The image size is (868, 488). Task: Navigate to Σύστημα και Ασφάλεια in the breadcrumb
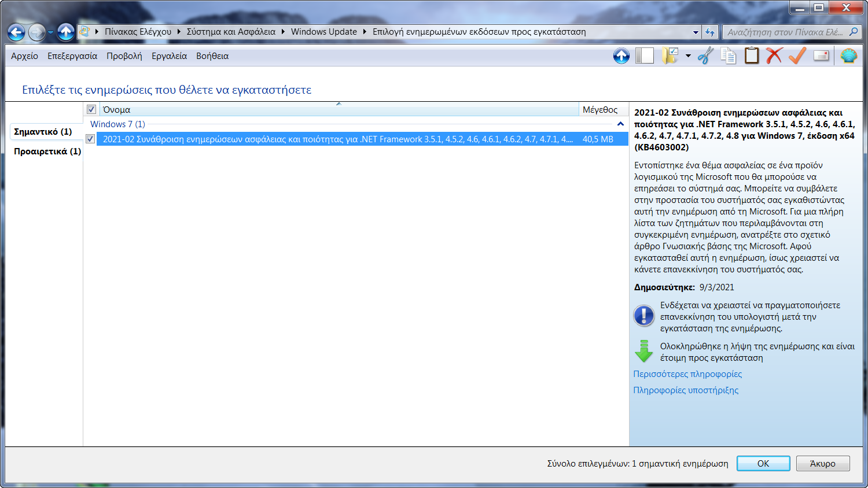point(231,32)
